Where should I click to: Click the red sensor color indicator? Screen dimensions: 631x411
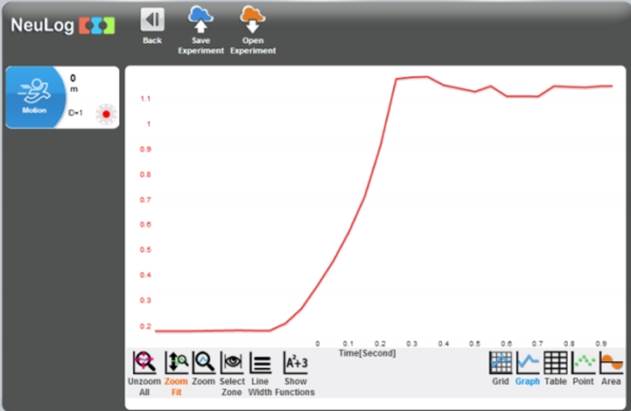pos(105,113)
